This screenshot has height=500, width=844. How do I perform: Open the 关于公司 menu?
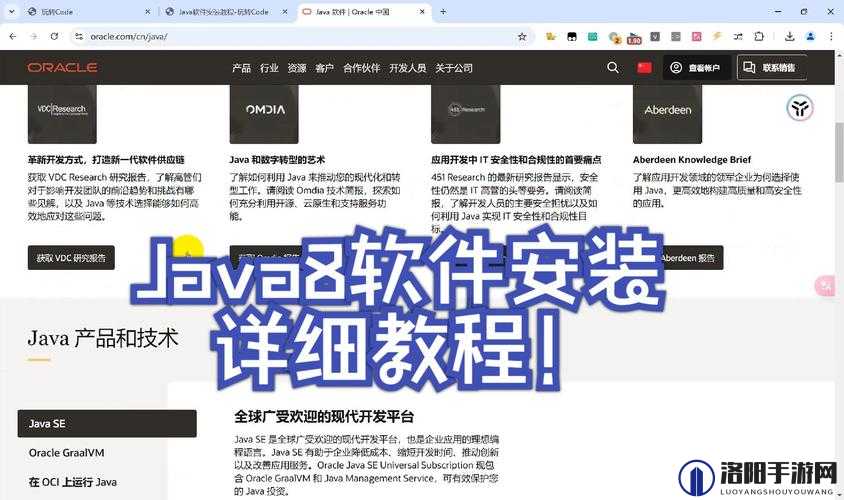pos(454,68)
